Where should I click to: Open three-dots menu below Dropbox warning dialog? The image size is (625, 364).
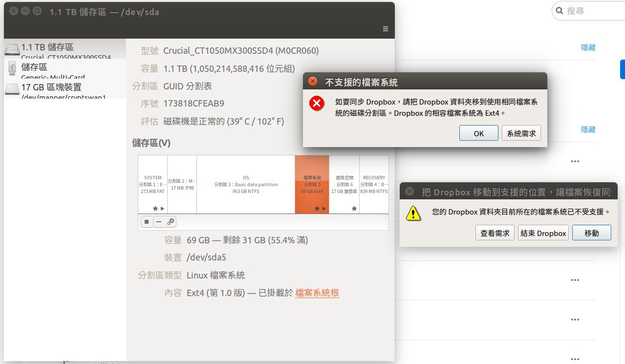click(x=575, y=280)
